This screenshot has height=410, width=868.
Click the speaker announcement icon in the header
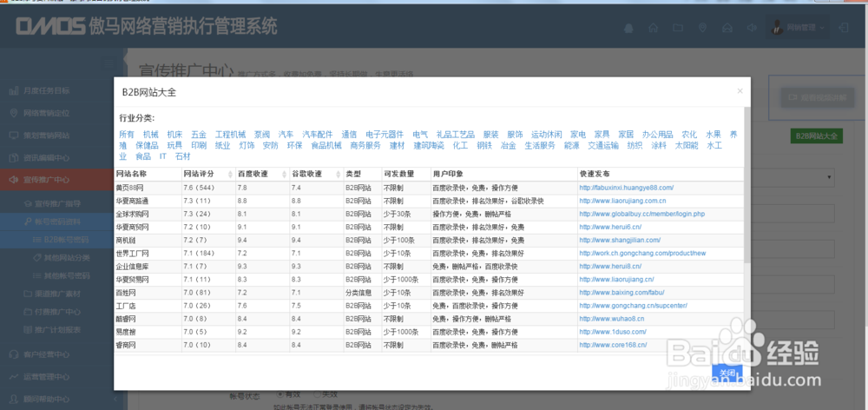[x=751, y=28]
